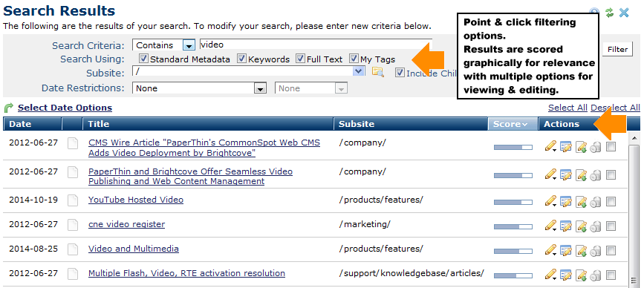644x288 pixels.
Task: Open the Video and Multimedia result link
Action: [x=134, y=249]
